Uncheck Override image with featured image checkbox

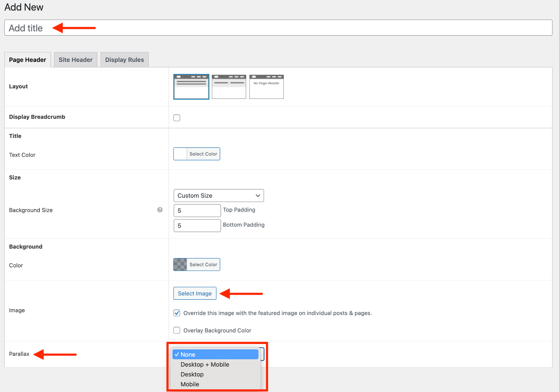[x=177, y=313]
